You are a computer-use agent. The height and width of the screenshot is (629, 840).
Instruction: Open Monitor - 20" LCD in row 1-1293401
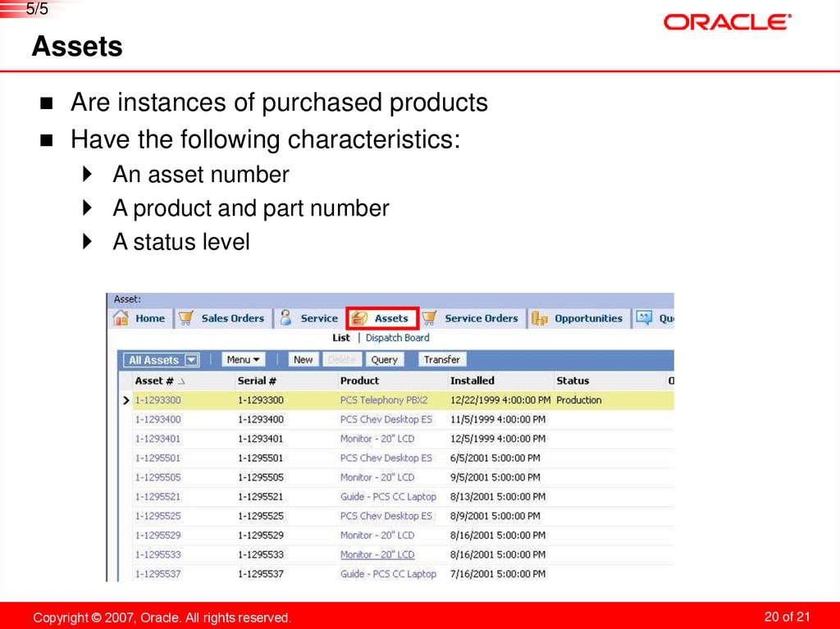377,439
